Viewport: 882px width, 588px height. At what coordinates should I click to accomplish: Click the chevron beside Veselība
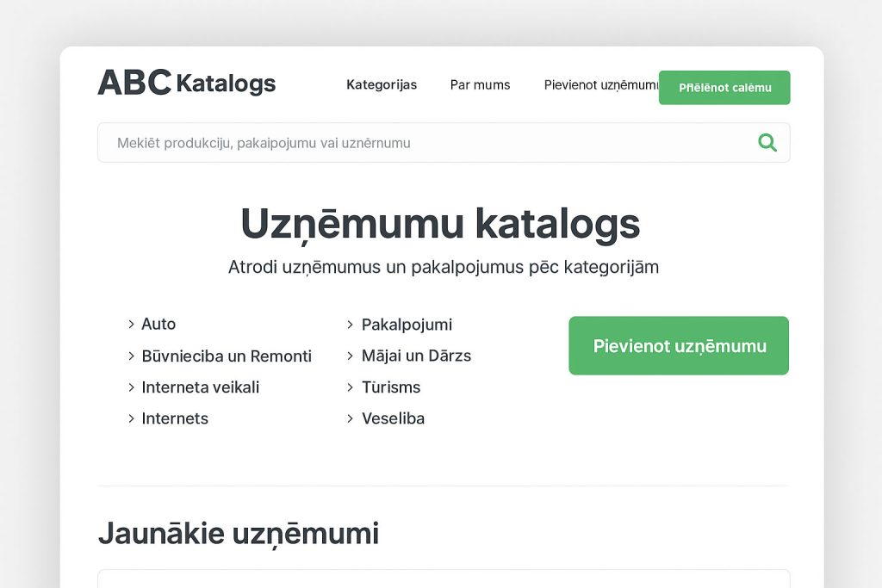(351, 418)
